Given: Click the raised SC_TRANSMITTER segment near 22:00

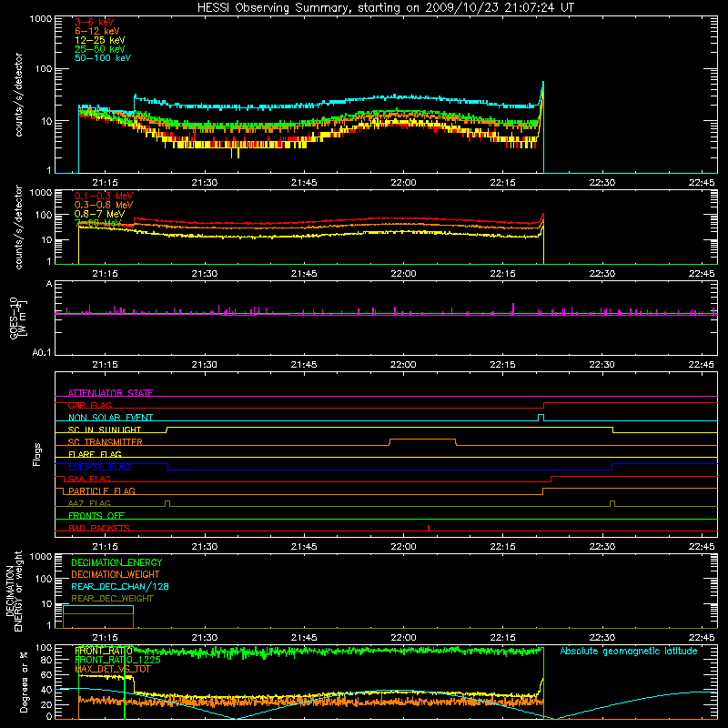Looking at the screenshot, I should click(x=422, y=440).
